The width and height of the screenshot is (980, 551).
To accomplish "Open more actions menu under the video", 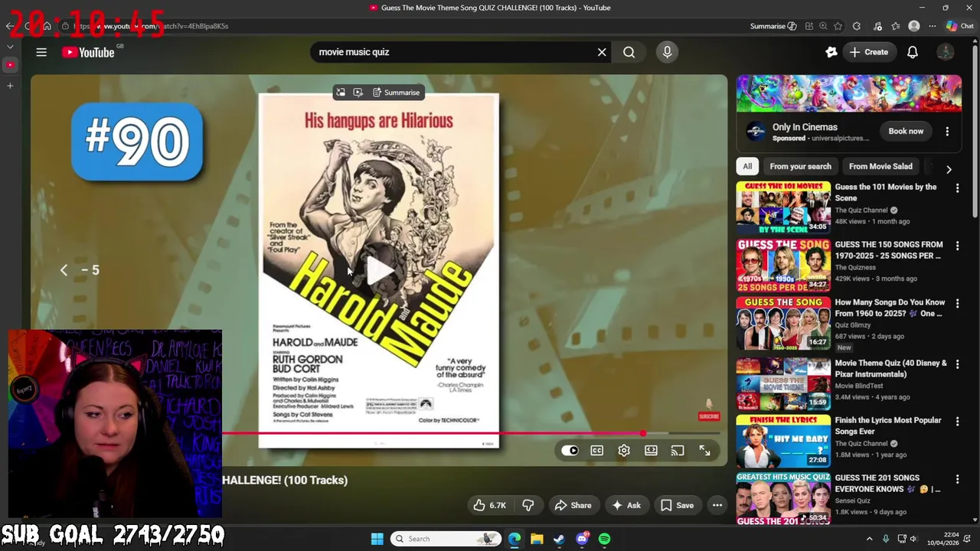I will click(717, 505).
